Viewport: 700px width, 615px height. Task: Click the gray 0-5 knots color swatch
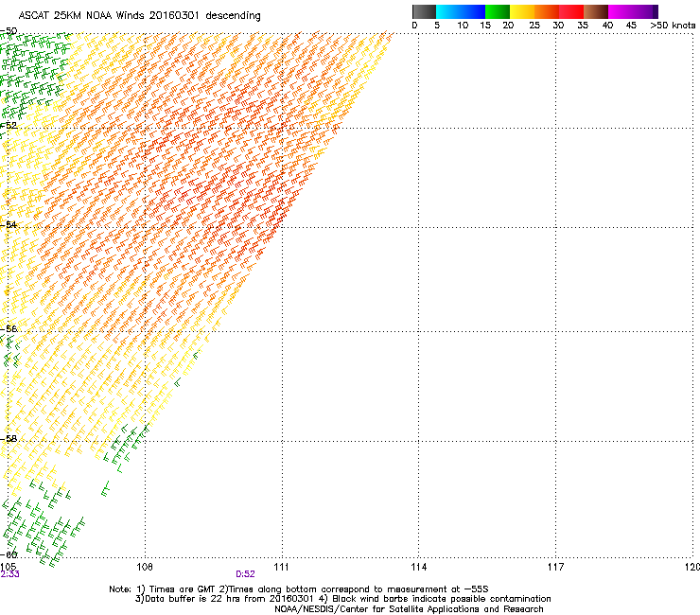point(424,11)
